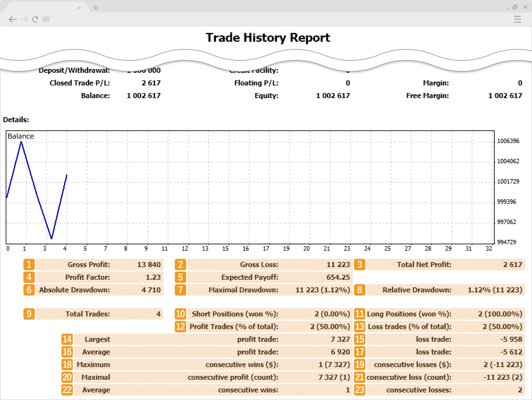Select the Equity value 1 002 617
The image size is (532, 400).
tap(333, 96)
